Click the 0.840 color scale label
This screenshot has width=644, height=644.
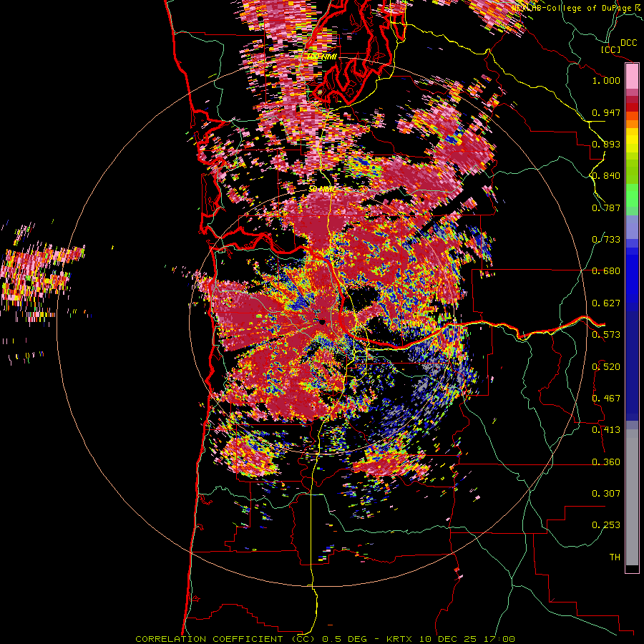coord(606,176)
